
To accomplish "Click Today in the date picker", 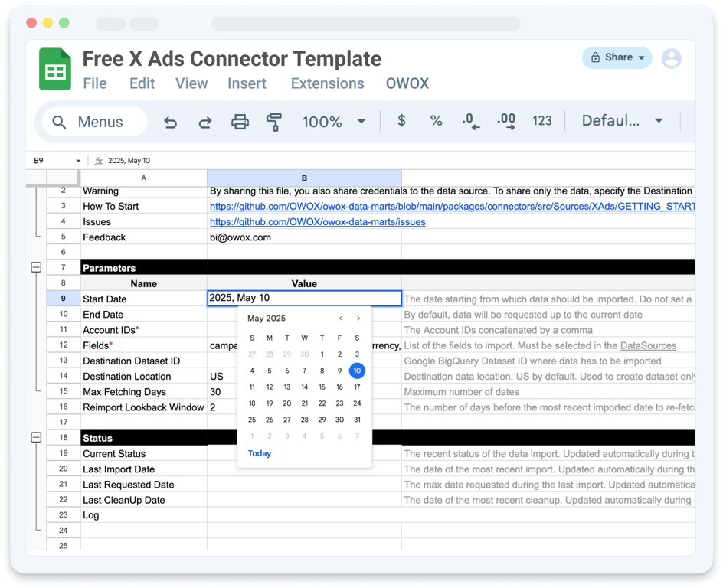I will point(260,453).
